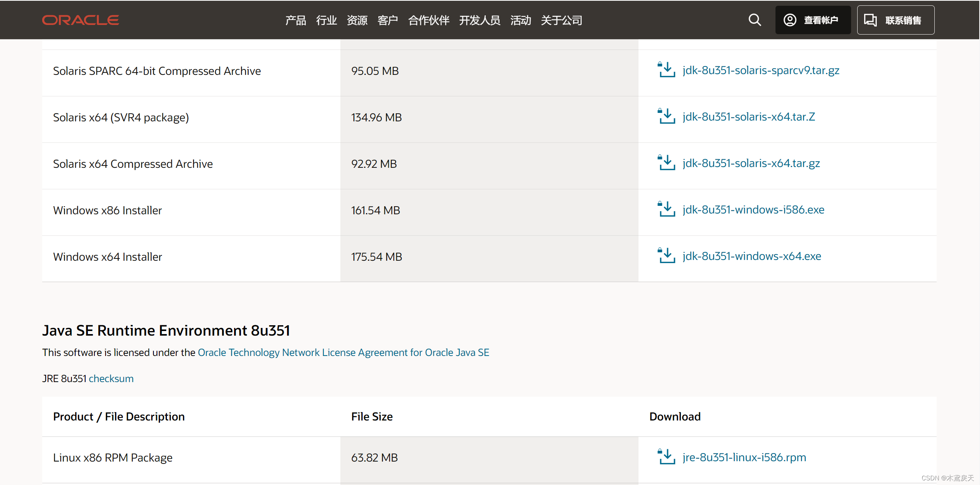The width and height of the screenshot is (980, 485).
Task: Click download icon for jdk-8u351-solaris-sparcv9.tar.gz
Action: click(666, 70)
